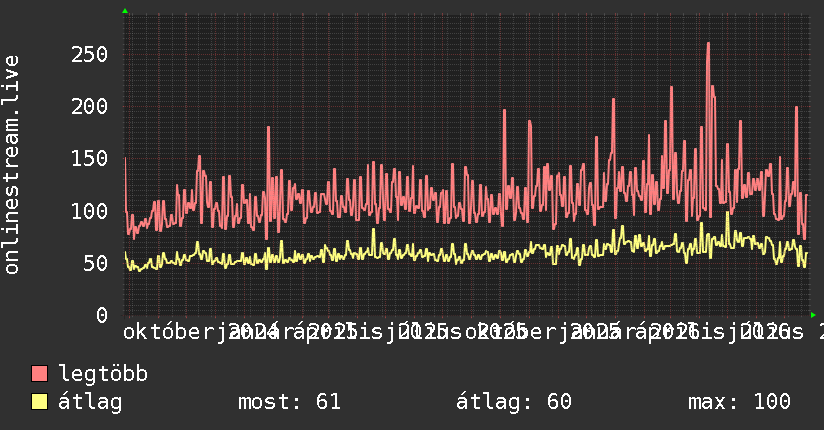The height and width of the screenshot is (430, 824).
Task: Select the legtöbb legend label
Action: (103, 374)
